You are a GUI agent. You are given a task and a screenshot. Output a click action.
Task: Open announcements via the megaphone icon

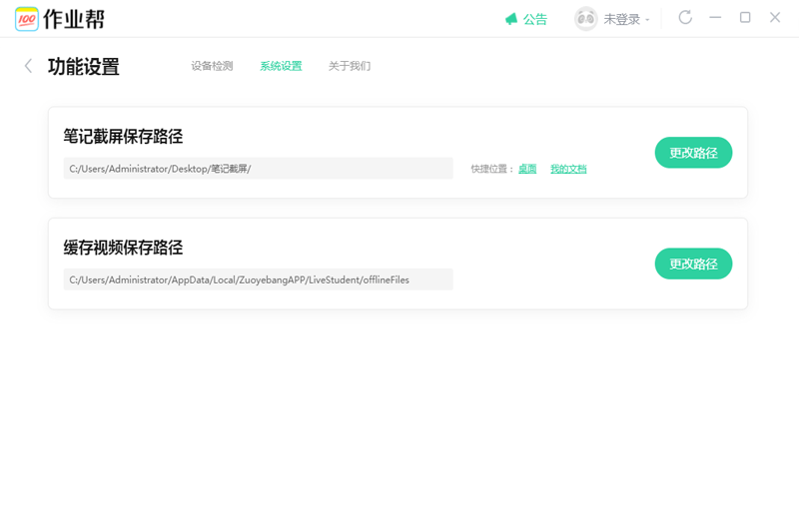pos(511,19)
